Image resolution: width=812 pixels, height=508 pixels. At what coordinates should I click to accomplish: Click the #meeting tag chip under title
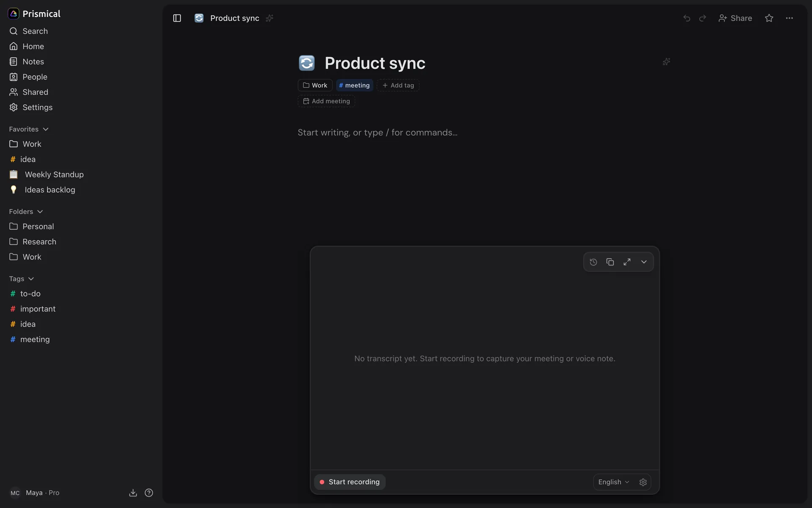click(354, 86)
